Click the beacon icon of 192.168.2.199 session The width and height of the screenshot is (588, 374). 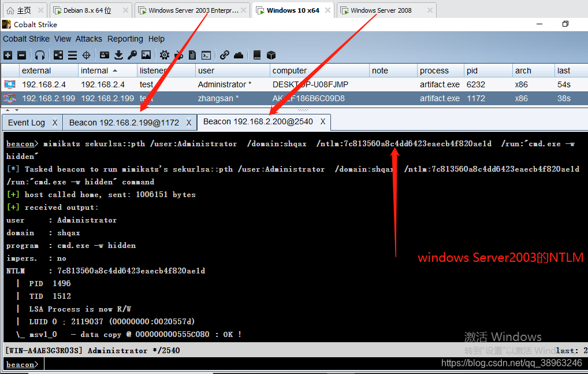pos(9,99)
